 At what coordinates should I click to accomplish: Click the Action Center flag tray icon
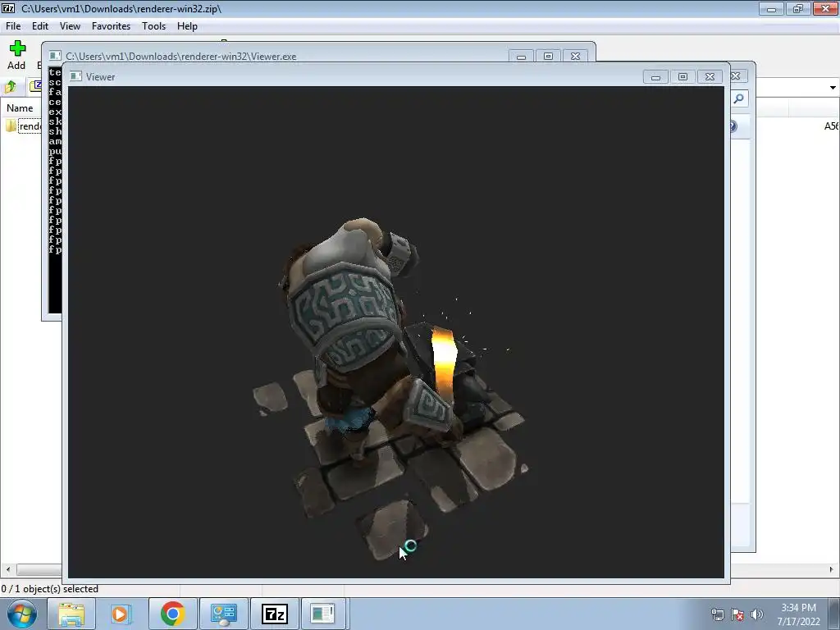click(737, 614)
